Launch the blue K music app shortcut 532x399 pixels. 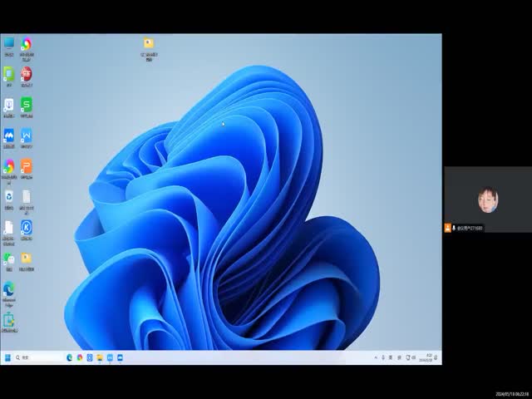[x=27, y=227]
